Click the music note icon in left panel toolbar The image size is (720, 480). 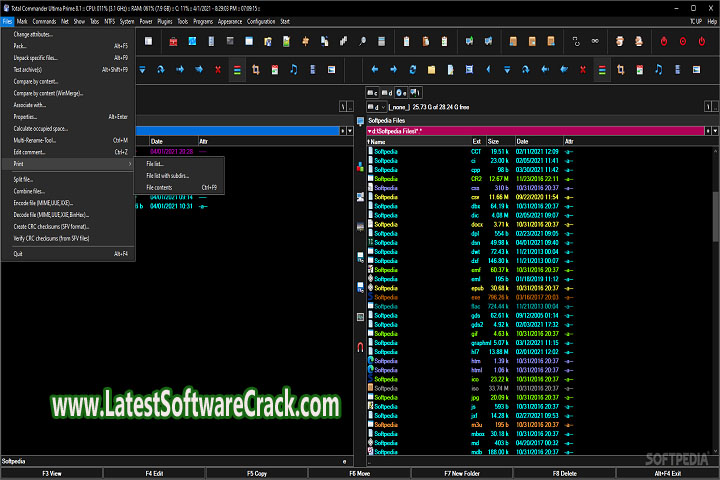(x=293, y=70)
